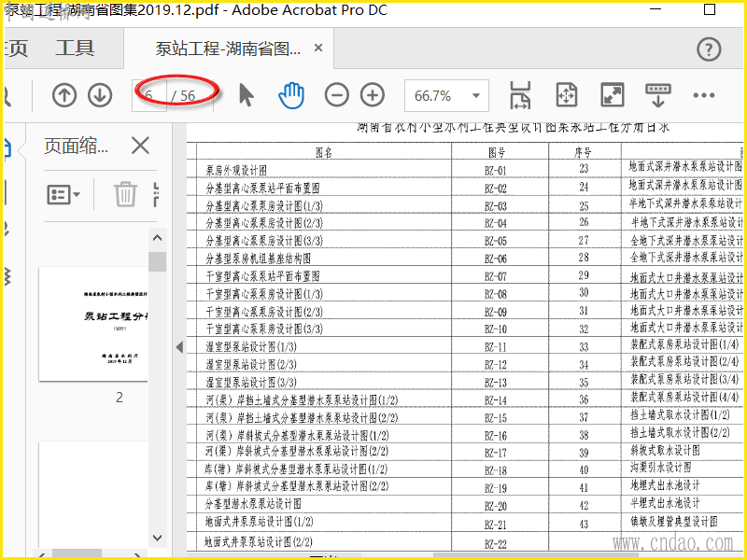The width and height of the screenshot is (747, 560).
Task: Switch to the 工具 tab
Action: (75, 49)
